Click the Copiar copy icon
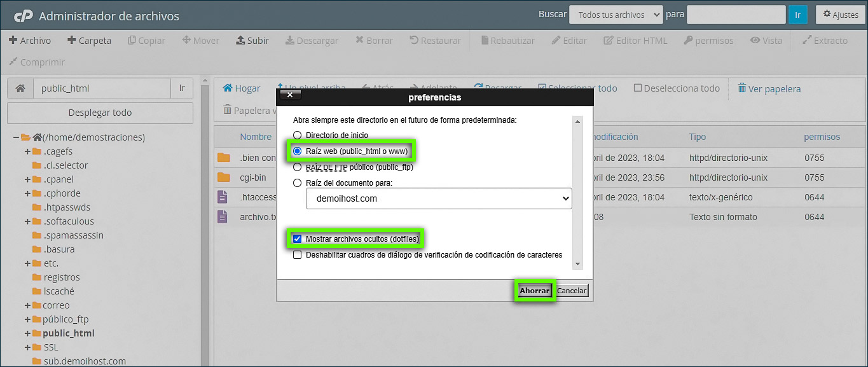This screenshot has width=868, height=367. (146, 40)
